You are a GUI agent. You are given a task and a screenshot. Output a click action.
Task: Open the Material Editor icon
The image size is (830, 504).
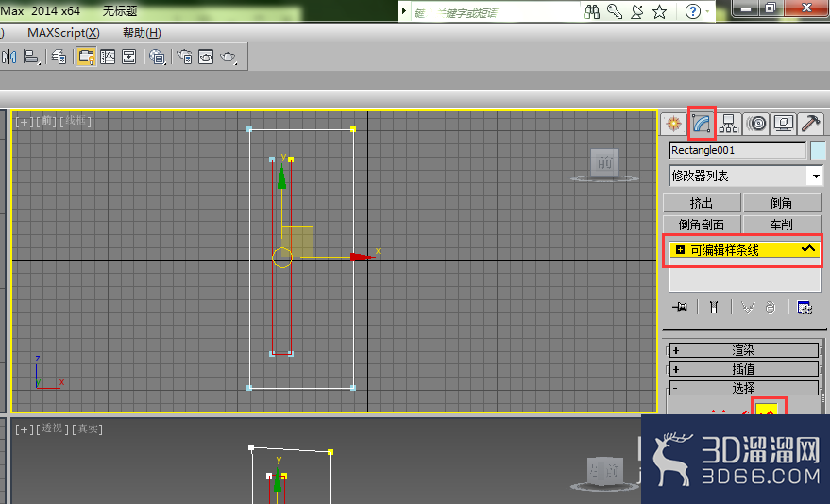pos(157,57)
